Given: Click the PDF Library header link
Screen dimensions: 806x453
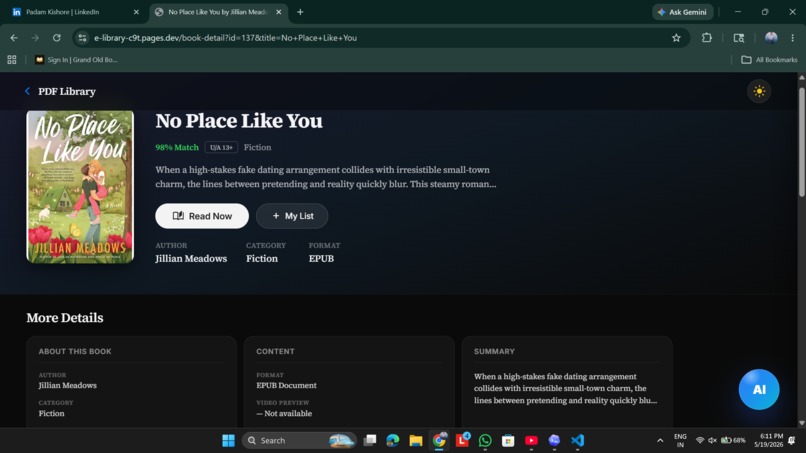Looking at the screenshot, I should click(x=67, y=92).
